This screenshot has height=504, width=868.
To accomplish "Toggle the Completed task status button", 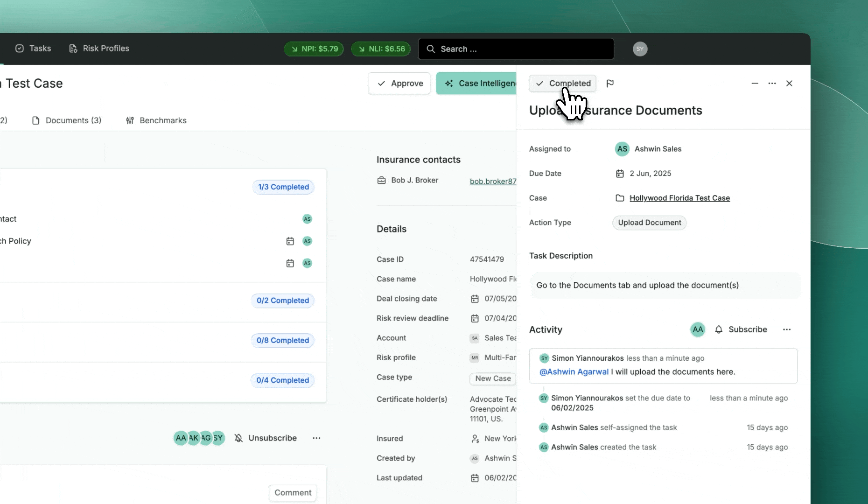I will click(x=562, y=84).
